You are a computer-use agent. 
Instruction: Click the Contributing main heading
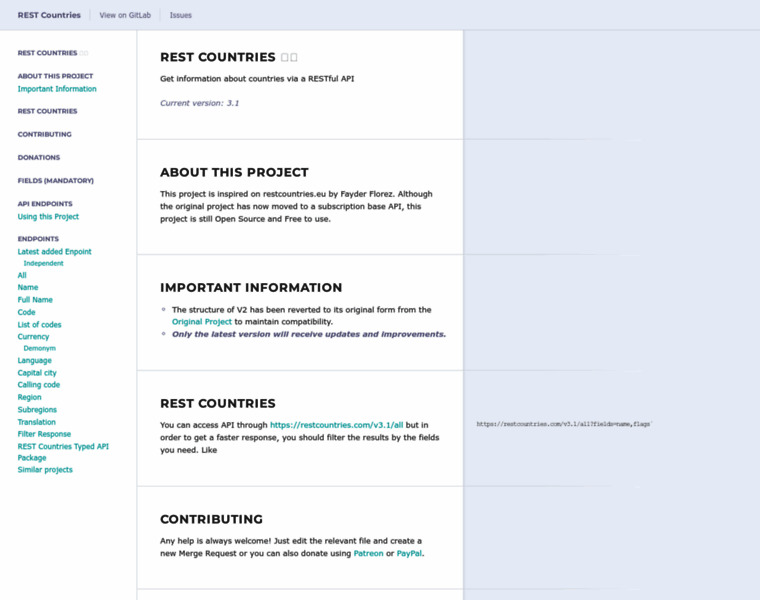click(x=211, y=520)
